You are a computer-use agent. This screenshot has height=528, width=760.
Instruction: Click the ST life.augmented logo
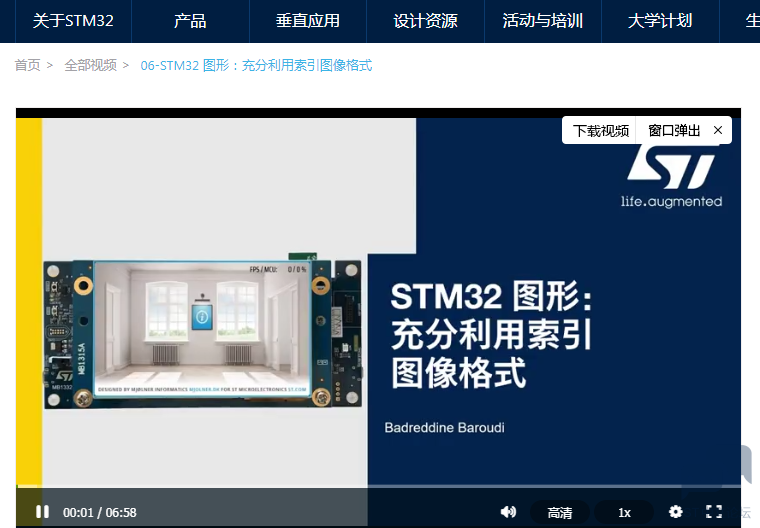pos(671,177)
